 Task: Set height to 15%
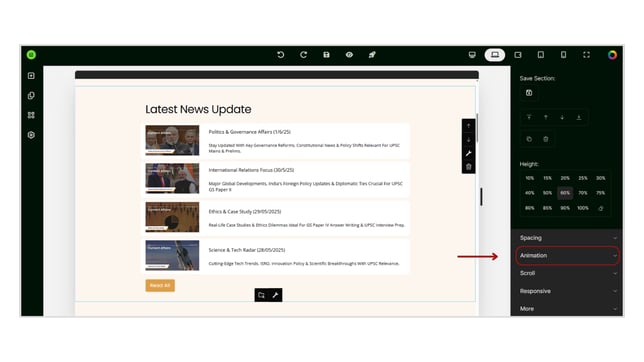[547, 178]
